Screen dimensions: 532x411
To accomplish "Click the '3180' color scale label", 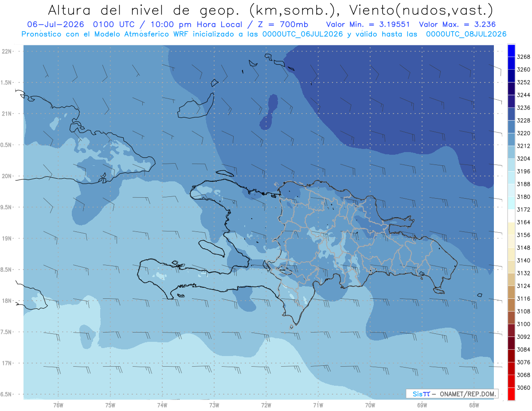I will tap(524, 197).
